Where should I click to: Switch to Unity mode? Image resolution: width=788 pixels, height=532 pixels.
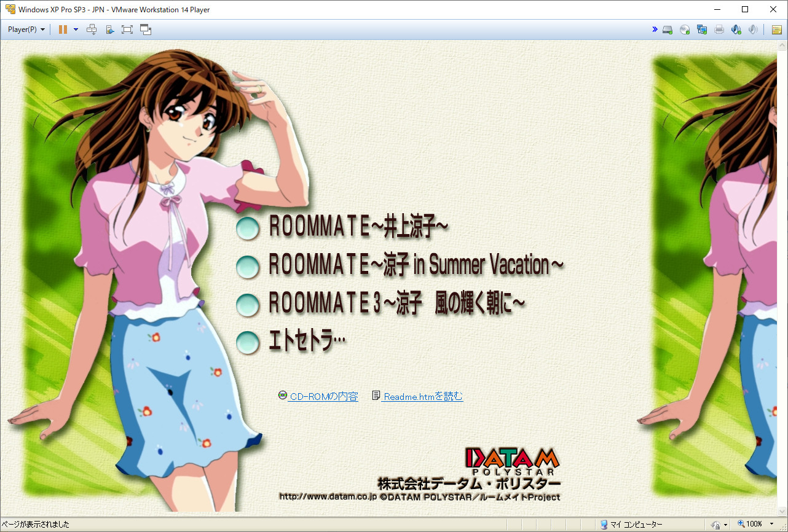pos(146,29)
